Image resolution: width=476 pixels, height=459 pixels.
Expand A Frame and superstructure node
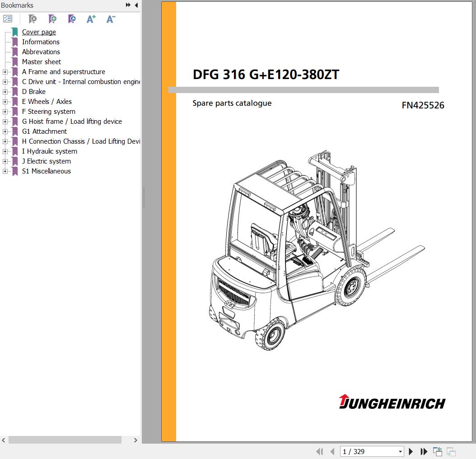(x=5, y=72)
